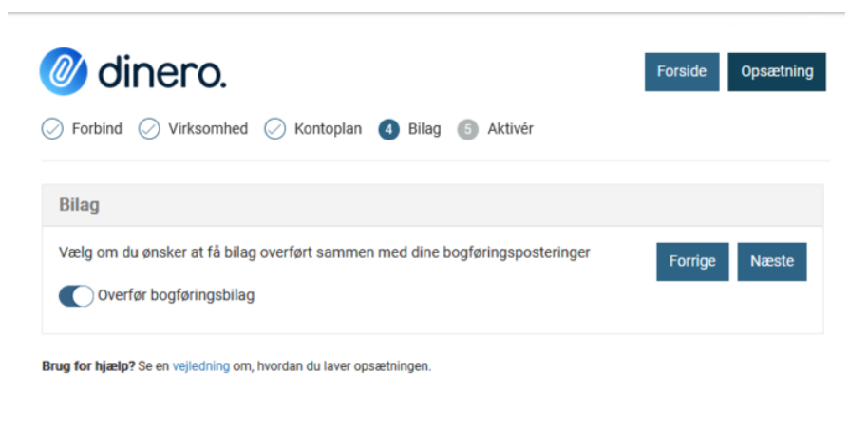The height and width of the screenshot is (430, 868).
Task: Select the Bilag step label
Action: coord(425,129)
